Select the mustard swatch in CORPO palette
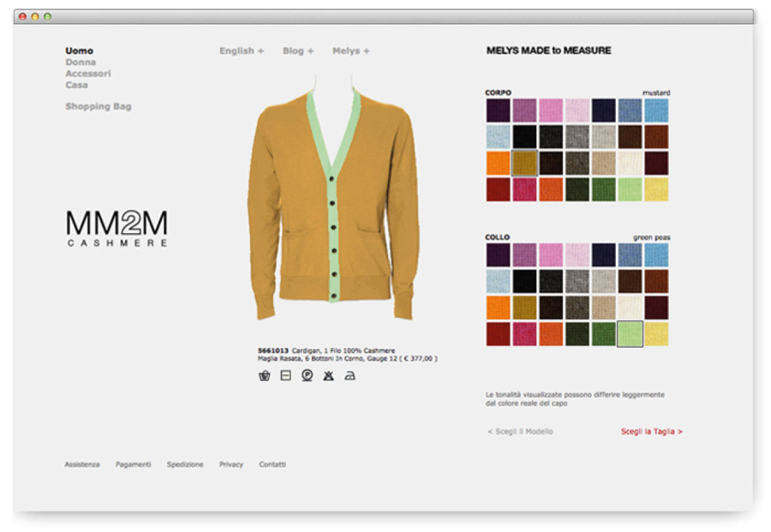This screenshot has width=771, height=532. (524, 164)
